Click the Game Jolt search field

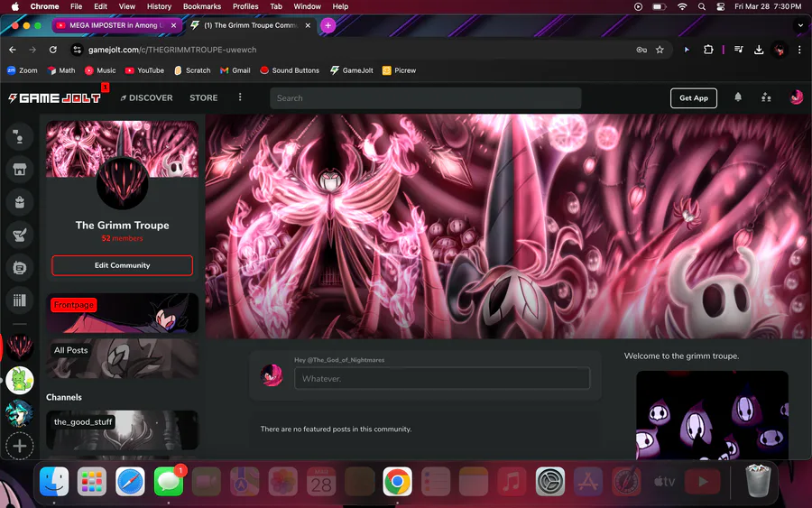[425, 97]
